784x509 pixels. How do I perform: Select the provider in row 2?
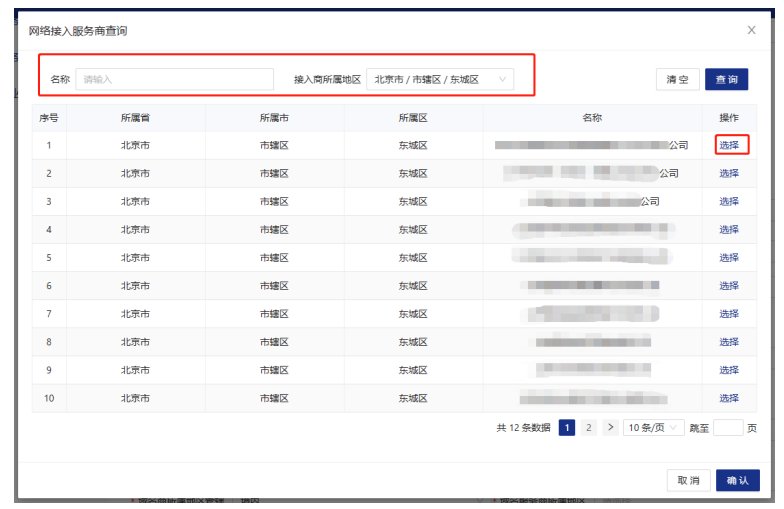(x=729, y=173)
